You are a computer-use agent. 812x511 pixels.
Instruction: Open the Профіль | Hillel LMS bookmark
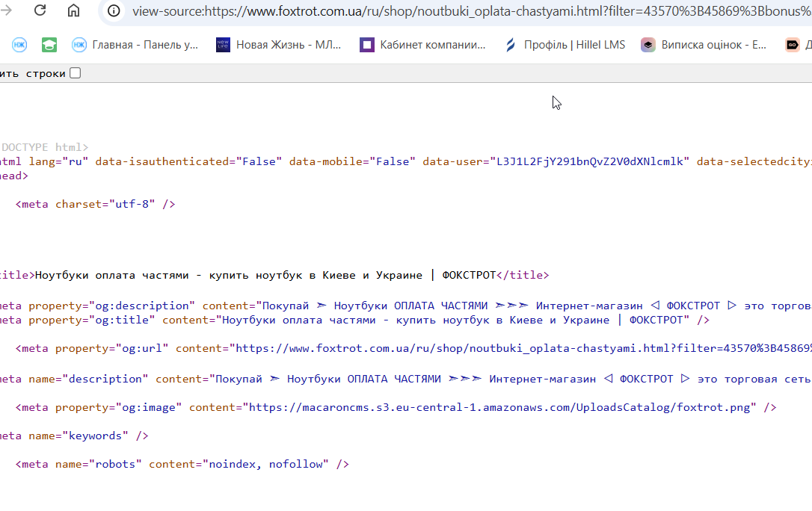click(565, 45)
